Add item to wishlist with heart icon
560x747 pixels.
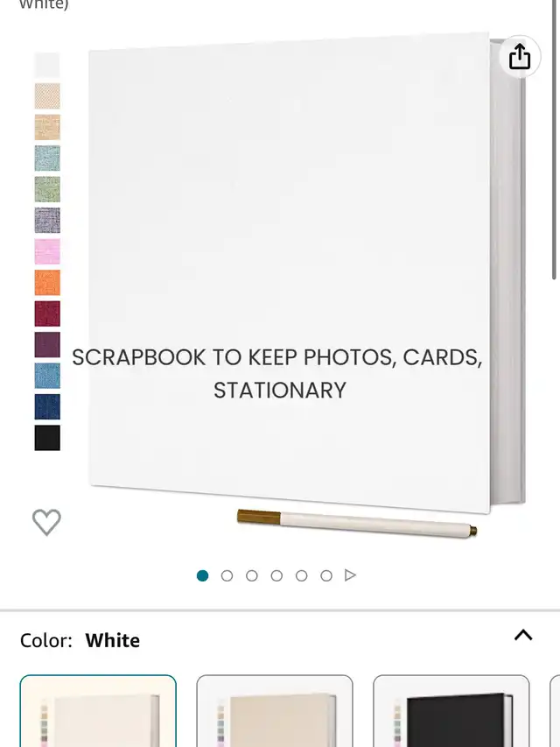click(46, 522)
